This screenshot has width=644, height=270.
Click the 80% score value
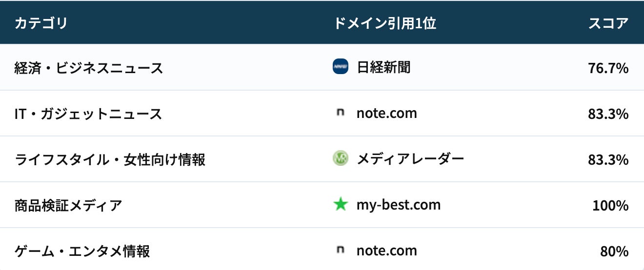614,251
